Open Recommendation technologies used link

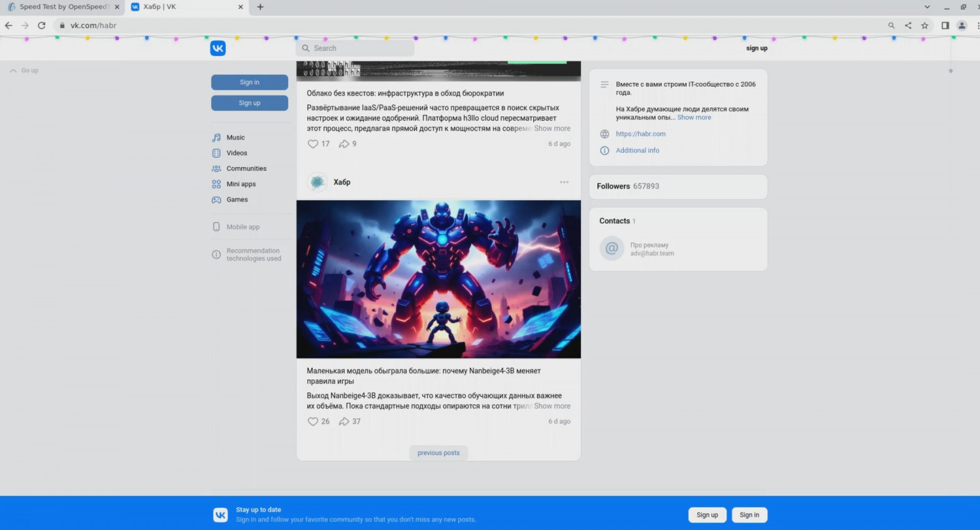(x=254, y=255)
